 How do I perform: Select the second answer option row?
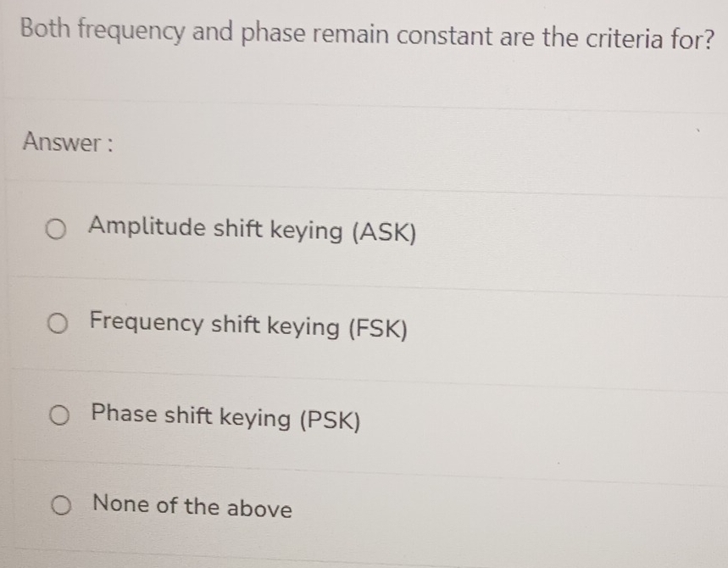339,323
